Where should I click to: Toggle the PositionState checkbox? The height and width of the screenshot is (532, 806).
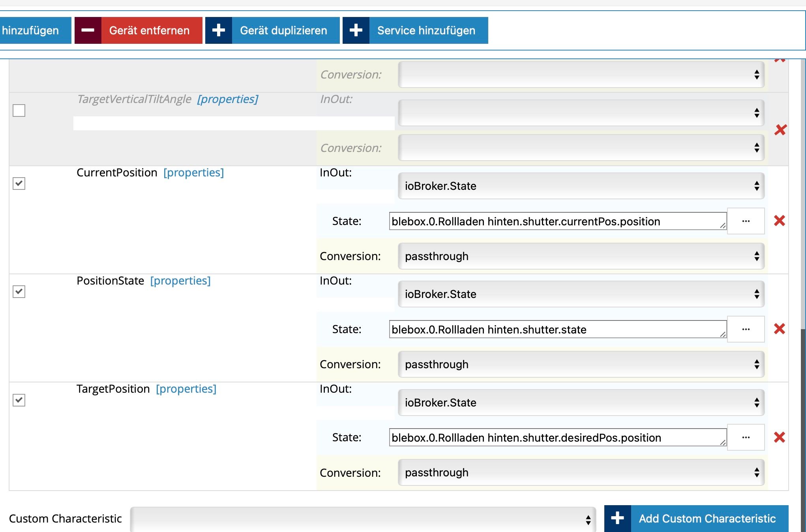point(19,292)
